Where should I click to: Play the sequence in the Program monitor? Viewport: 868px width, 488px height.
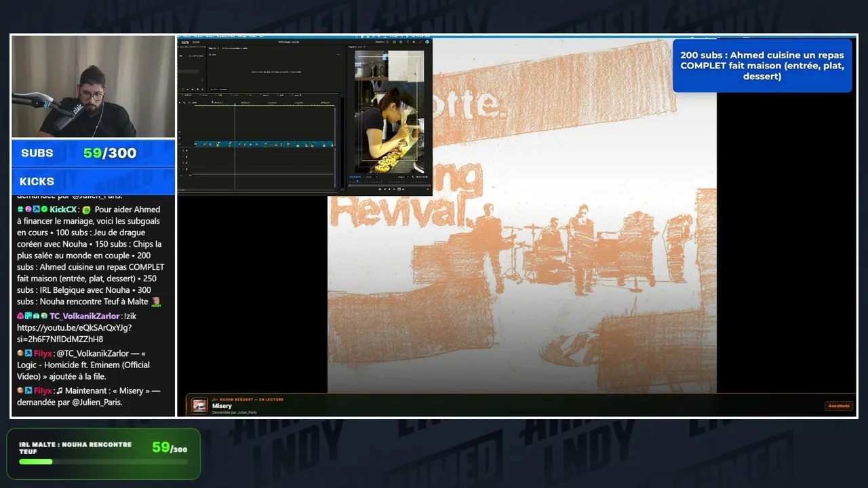coord(390,189)
